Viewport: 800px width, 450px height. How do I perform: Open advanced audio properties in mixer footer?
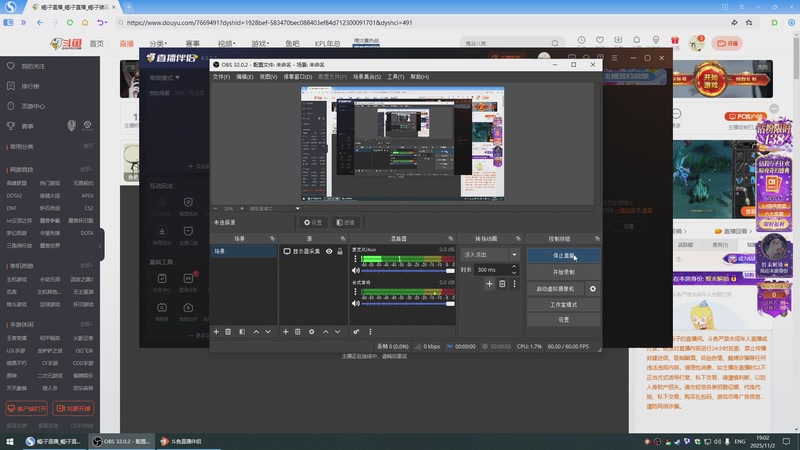tap(356, 332)
